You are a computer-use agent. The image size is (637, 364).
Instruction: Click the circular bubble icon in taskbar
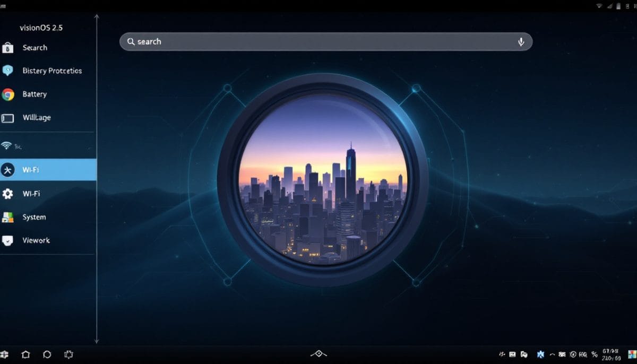47,354
